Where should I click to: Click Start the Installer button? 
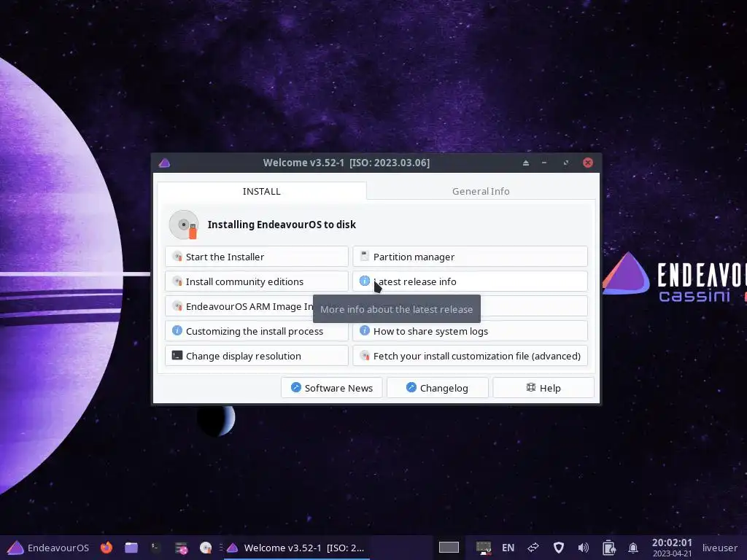click(256, 257)
